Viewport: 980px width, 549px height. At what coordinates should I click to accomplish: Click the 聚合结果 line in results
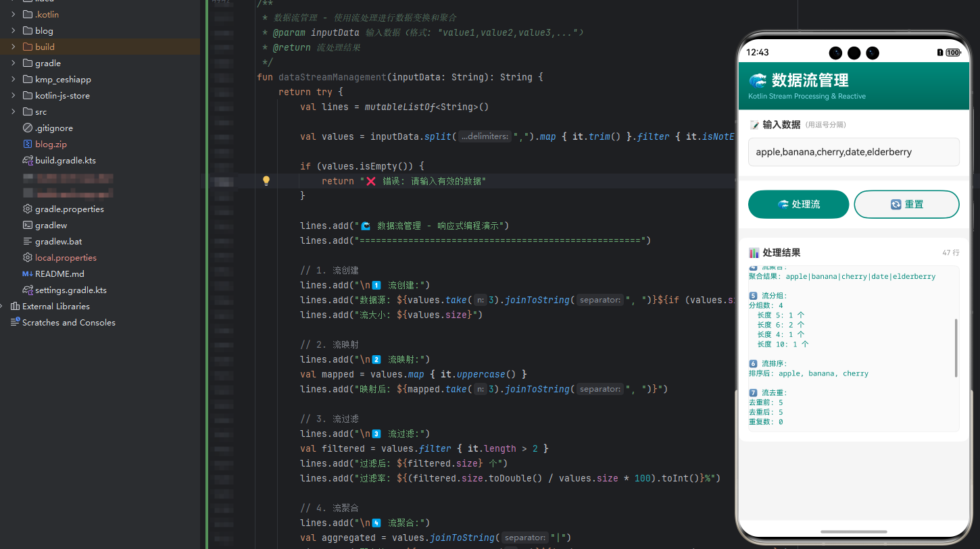(x=842, y=276)
